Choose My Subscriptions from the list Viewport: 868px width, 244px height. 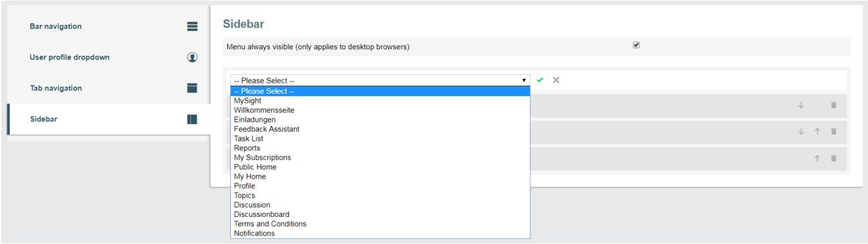380,158
